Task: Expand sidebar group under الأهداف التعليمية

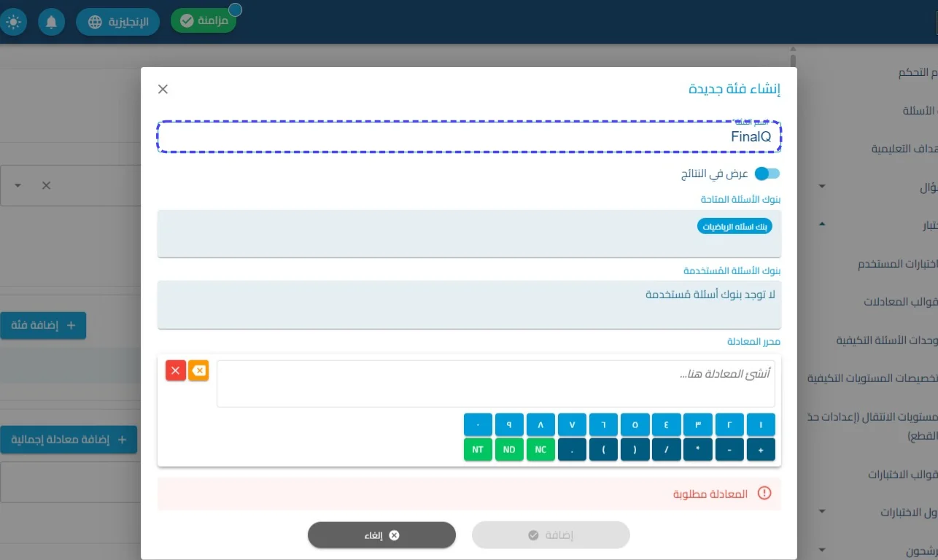Action: point(822,187)
